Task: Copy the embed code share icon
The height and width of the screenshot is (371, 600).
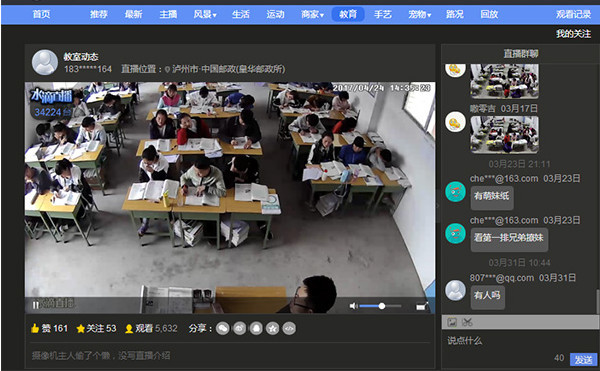Action: (x=289, y=329)
